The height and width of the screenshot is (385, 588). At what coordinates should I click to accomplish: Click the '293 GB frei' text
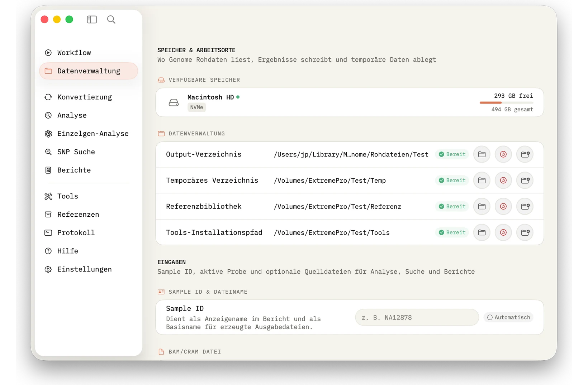[513, 96]
